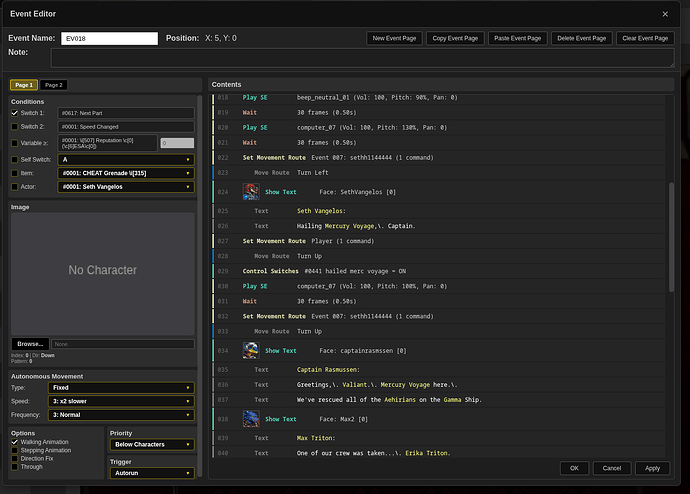Uncheck the Walking Animation option

pos(15,442)
